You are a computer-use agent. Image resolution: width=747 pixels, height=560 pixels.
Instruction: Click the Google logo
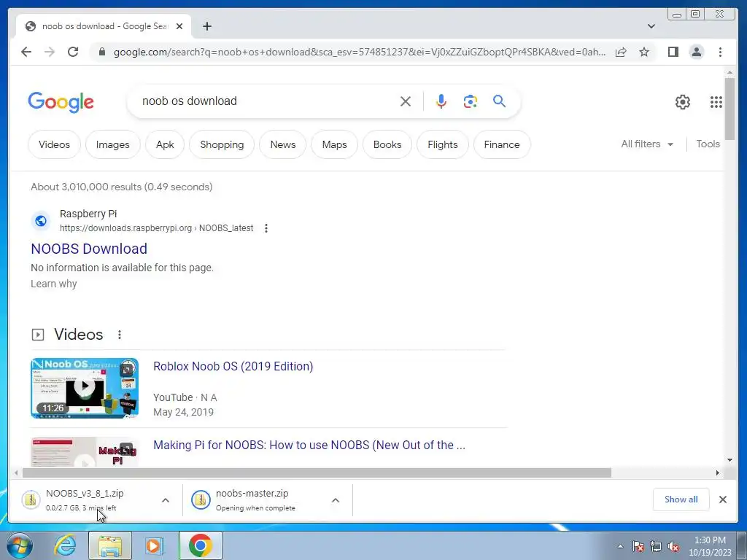[x=61, y=102]
